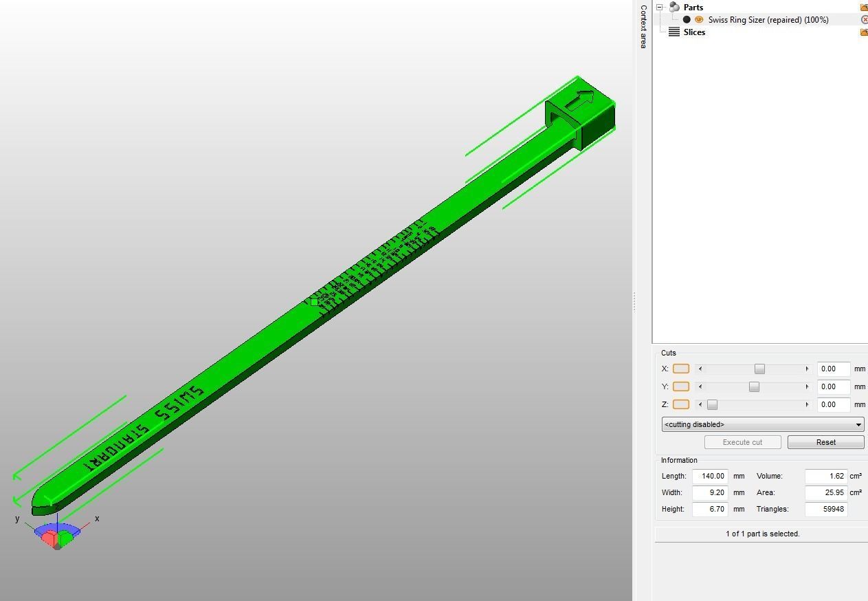The width and height of the screenshot is (868, 601).
Task: Toggle the Z cut plane button
Action: [680, 404]
